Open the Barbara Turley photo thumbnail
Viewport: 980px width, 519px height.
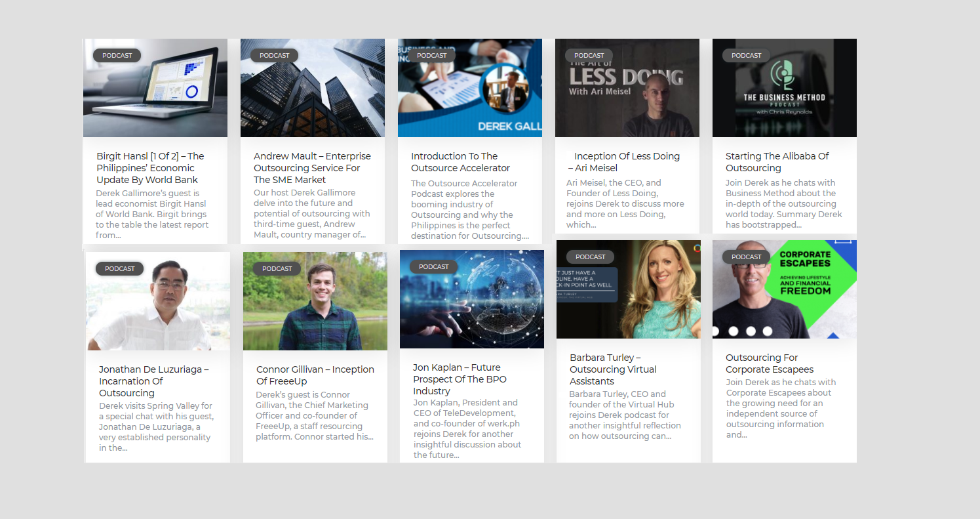click(x=629, y=289)
